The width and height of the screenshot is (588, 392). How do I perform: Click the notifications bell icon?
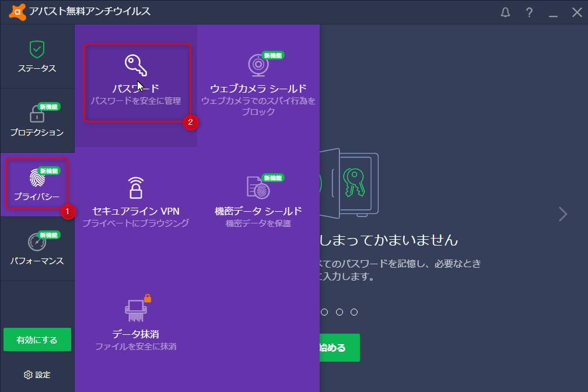click(505, 12)
